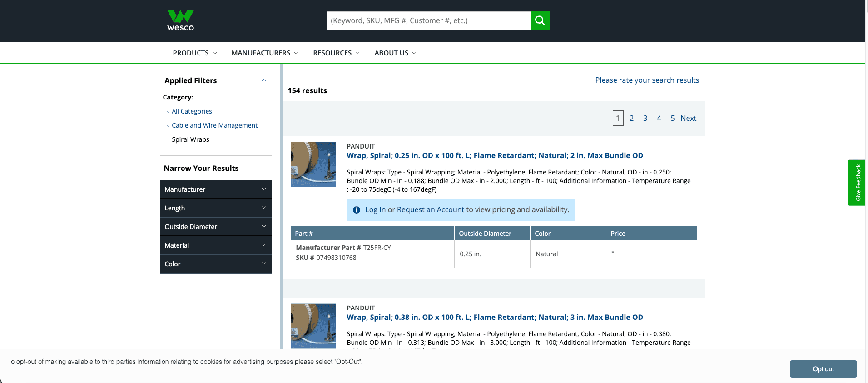Go back to All Categories
Viewport: 868px width, 383px height.
point(192,111)
